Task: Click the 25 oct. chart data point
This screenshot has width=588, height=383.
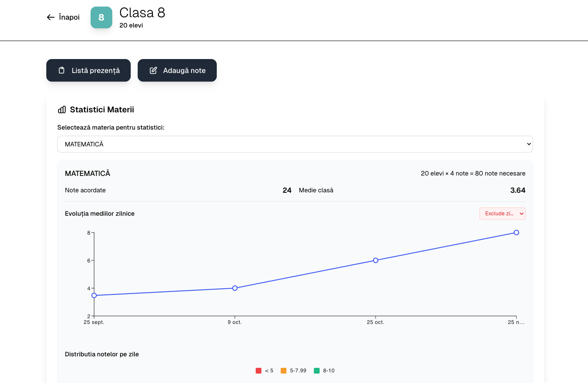Action: 375,260
